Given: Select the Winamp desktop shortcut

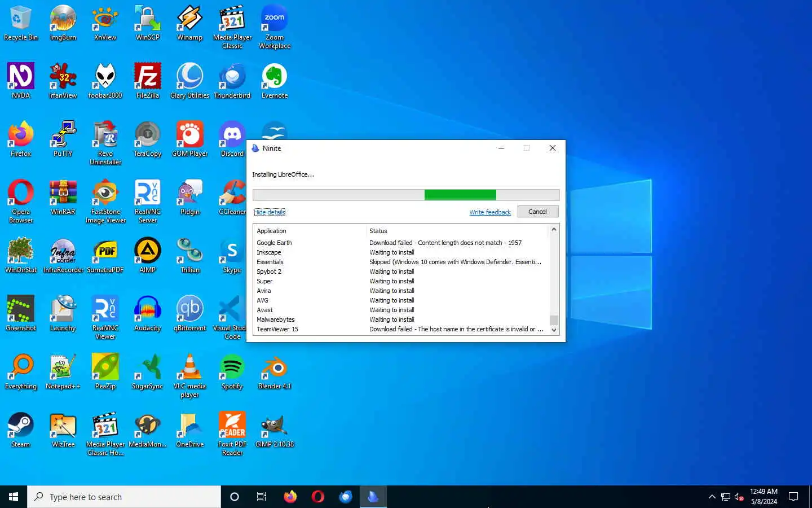Looking at the screenshot, I should point(189,23).
